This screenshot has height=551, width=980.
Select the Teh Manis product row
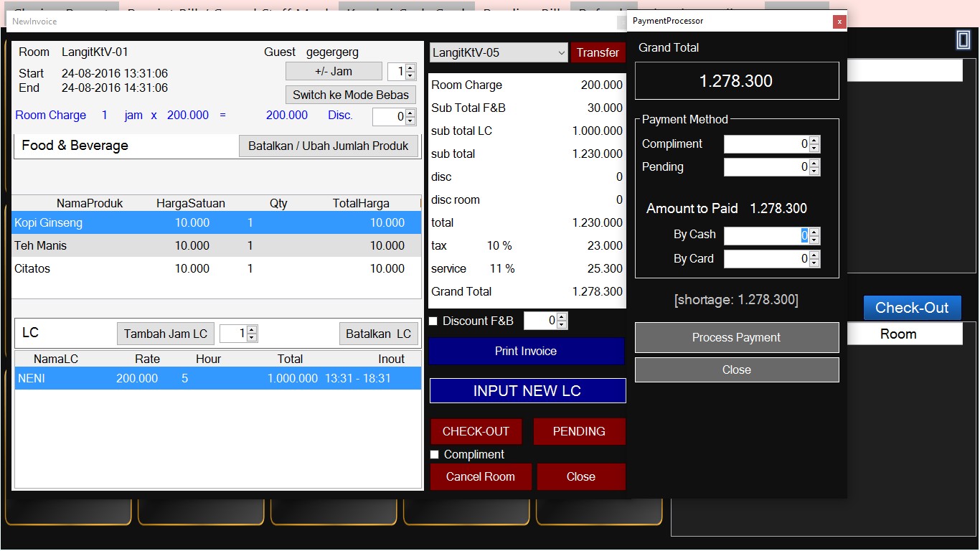click(216, 246)
